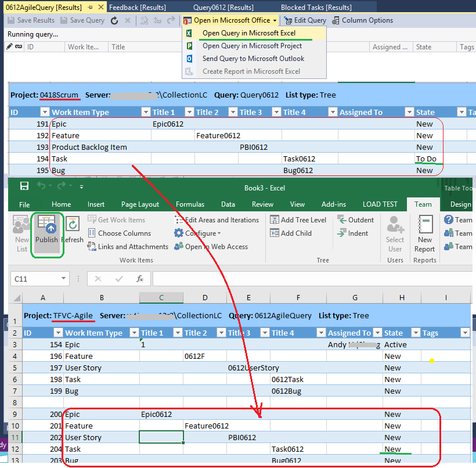Screen dimensions: 476x468
Task: Switch to LOAD TEST ribbon tab
Action: coord(380,204)
